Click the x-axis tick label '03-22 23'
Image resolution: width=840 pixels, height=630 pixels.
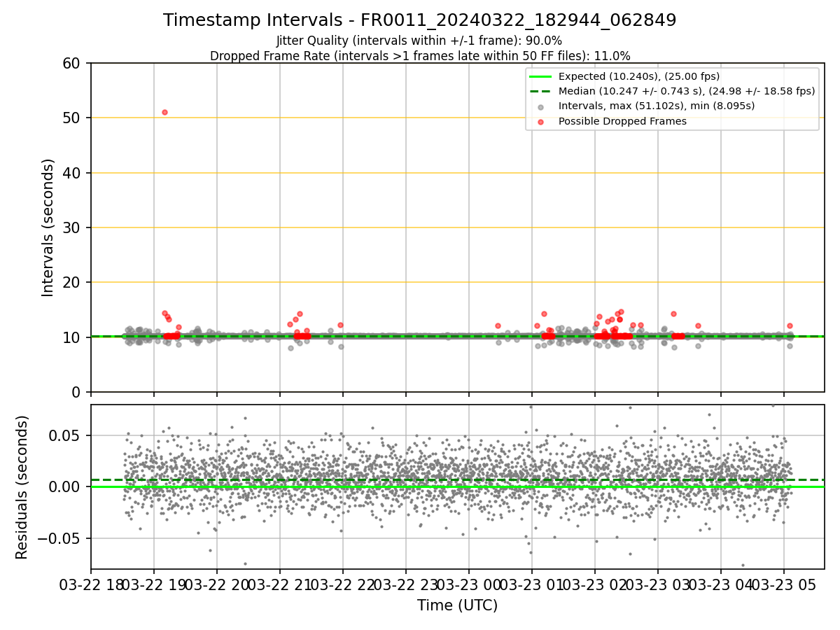pos(405,585)
